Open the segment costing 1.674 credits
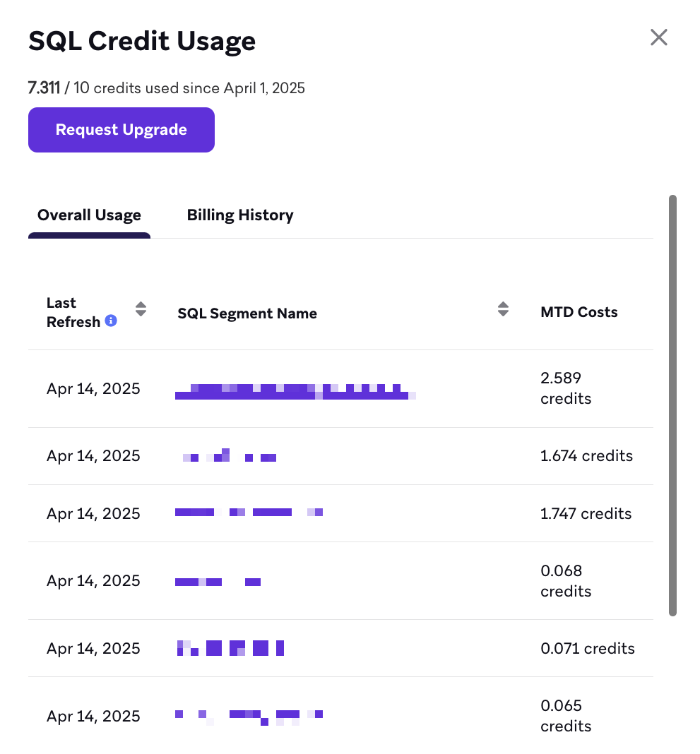700x754 pixels. tap(230, 455)
